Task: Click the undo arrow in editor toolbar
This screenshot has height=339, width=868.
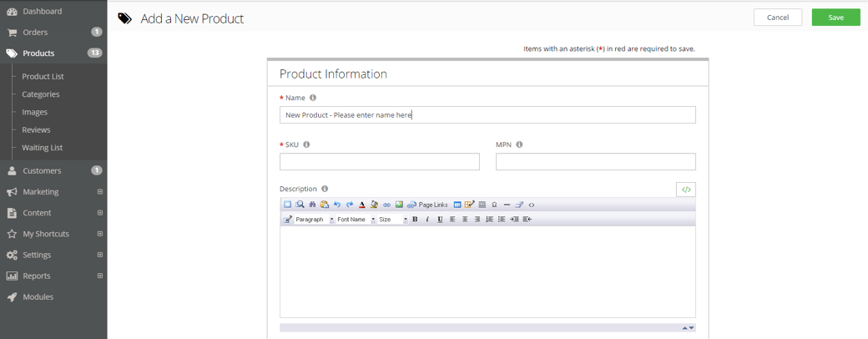Action: click(337, 205)
